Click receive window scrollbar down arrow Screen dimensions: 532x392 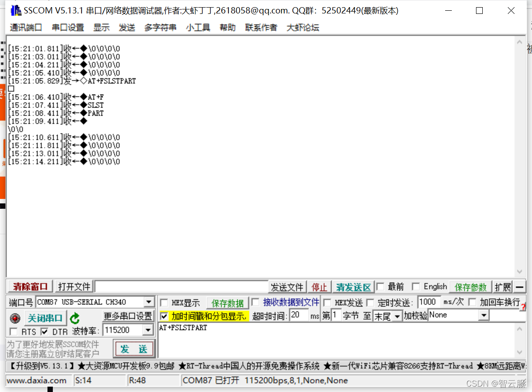(519, 271)
